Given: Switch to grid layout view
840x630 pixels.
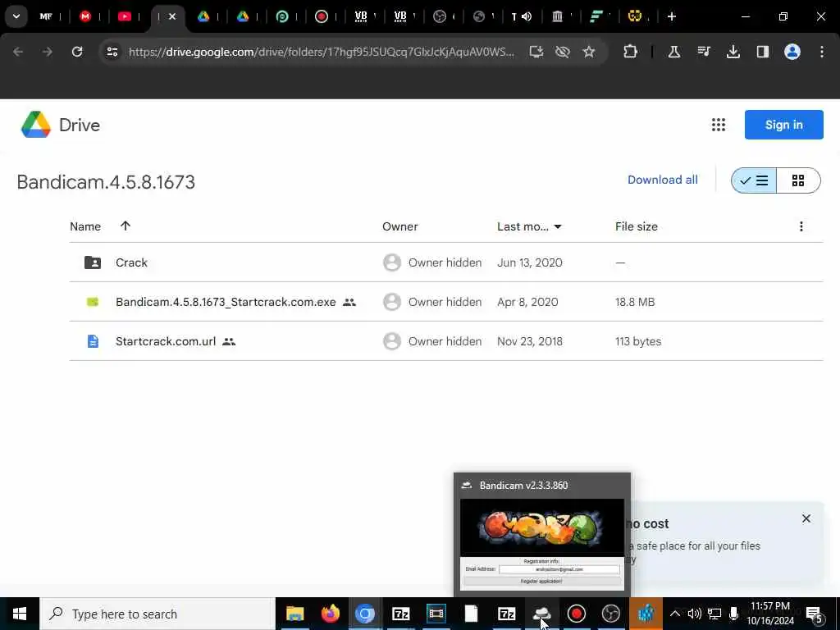Looking at the screenshot, I should (x=798, y=180).
